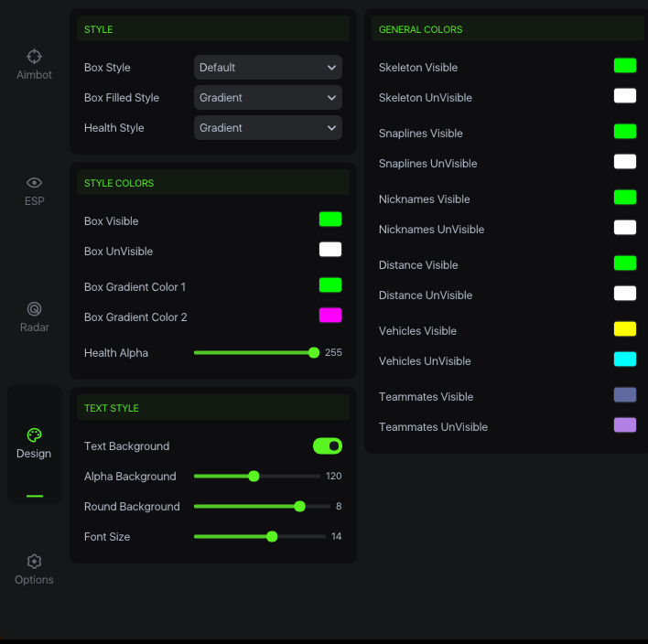Viewport: 648px width, 644px height.
Task: Pick the Box Visible color swatch
Action: 329,220
